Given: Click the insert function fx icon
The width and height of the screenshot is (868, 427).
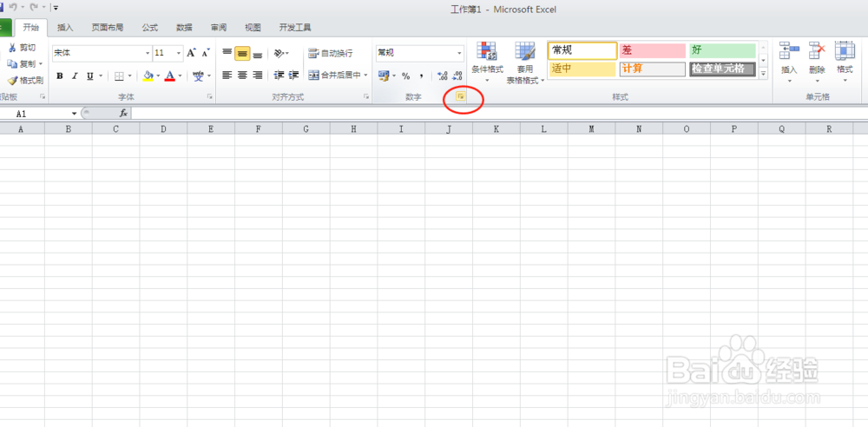Looking at the screenshot, I should 123,113.
